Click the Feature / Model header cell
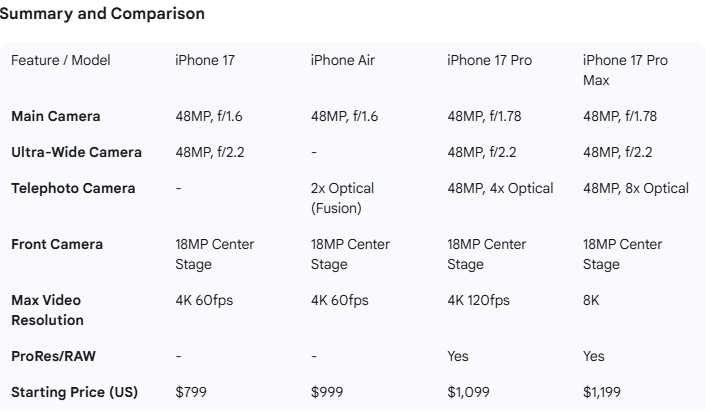 [x=60, y=60]
